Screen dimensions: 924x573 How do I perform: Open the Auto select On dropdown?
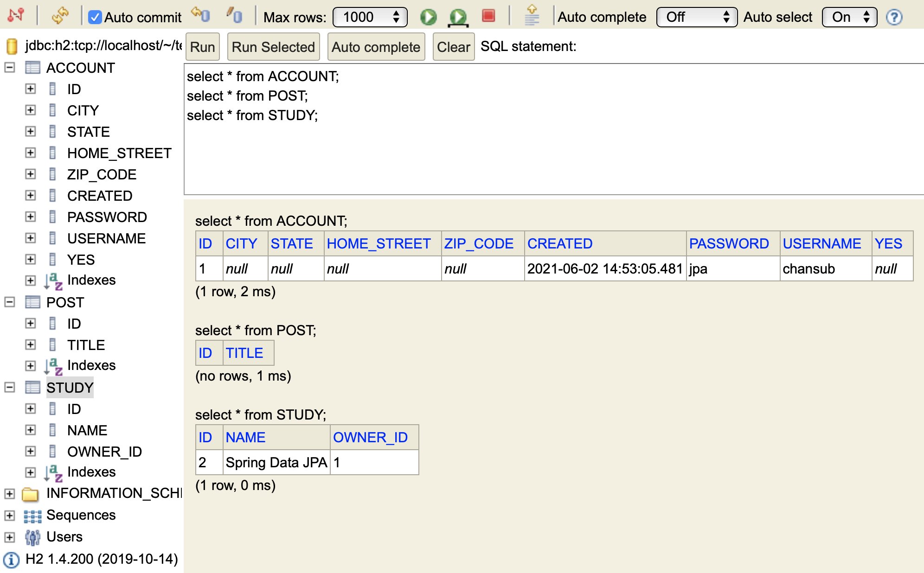(849, 17)
